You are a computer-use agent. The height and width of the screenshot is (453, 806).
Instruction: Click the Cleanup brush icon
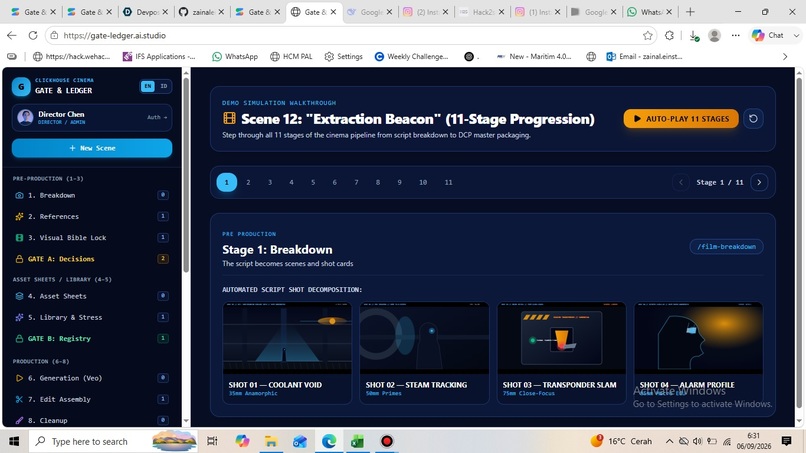tap(19, 420)
